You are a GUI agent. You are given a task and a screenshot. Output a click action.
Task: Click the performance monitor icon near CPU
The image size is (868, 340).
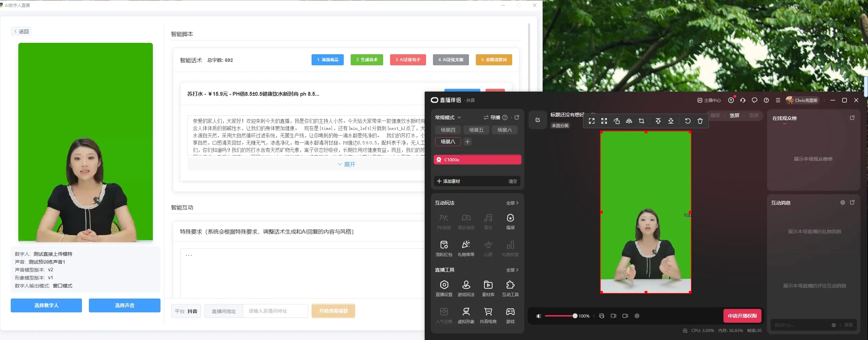tap(685, 331)
